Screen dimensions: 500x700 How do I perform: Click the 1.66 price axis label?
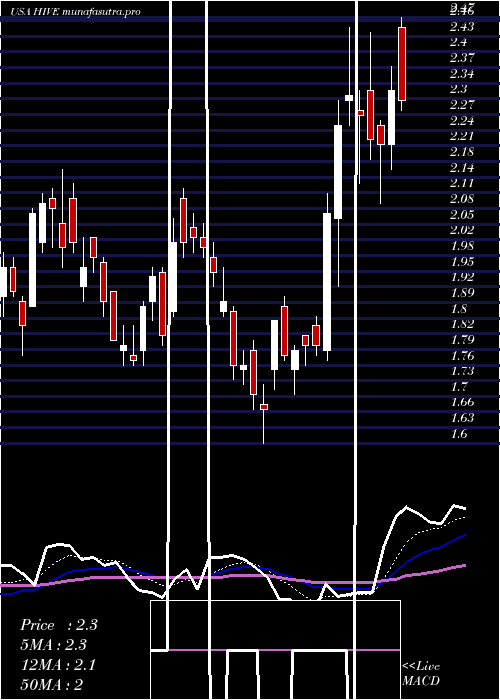[462, 402]
